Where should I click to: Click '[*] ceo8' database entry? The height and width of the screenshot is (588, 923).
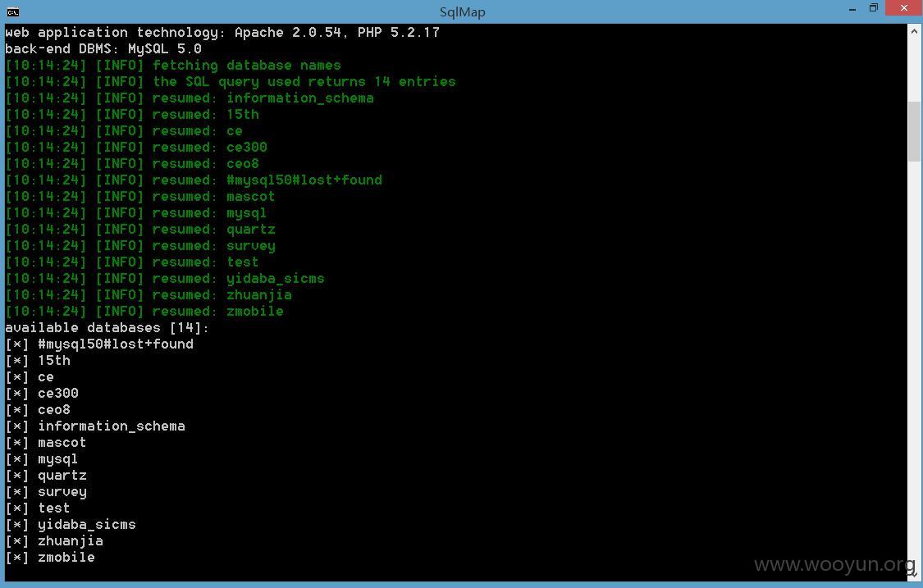coord(38,410)
